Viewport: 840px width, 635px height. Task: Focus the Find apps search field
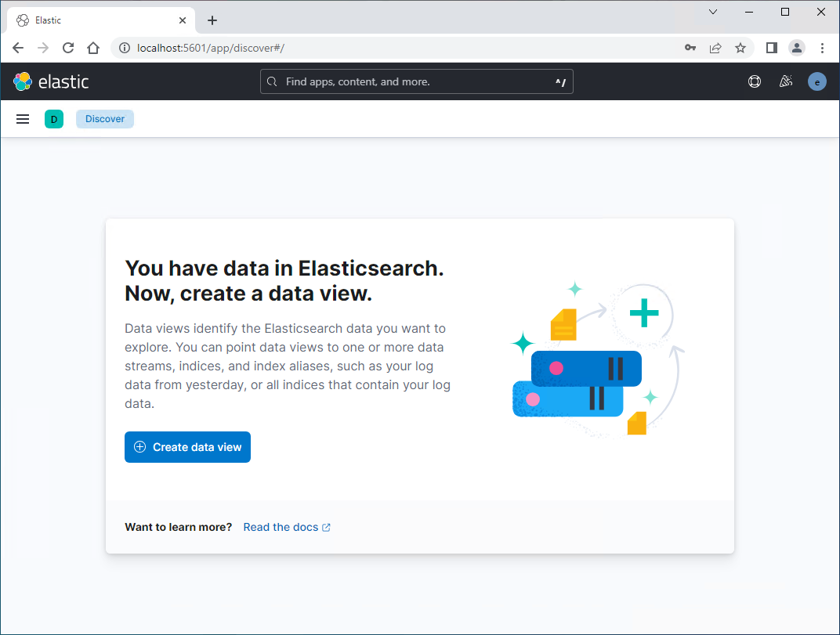pos(416,81)
